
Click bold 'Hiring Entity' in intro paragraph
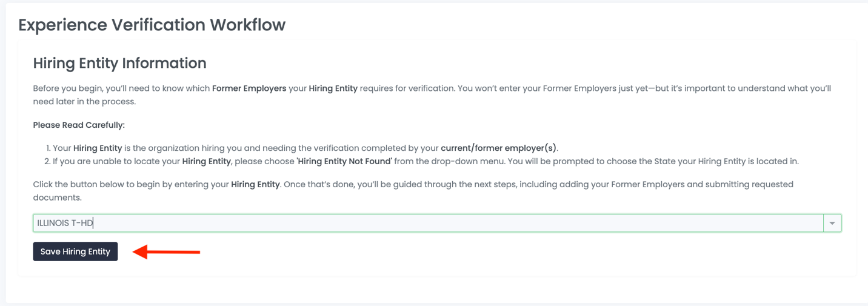[x=333, y=88]
